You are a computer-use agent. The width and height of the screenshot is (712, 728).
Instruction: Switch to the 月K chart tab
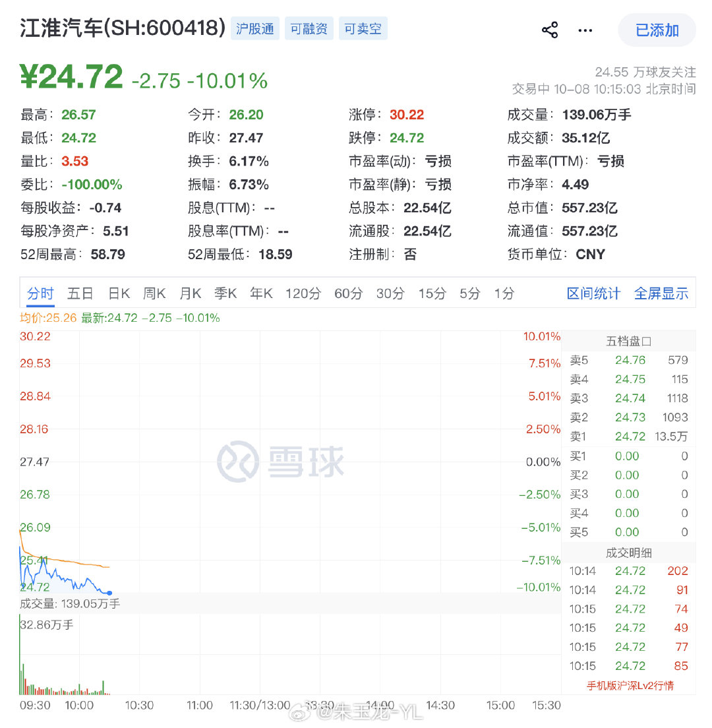point(191,293)
